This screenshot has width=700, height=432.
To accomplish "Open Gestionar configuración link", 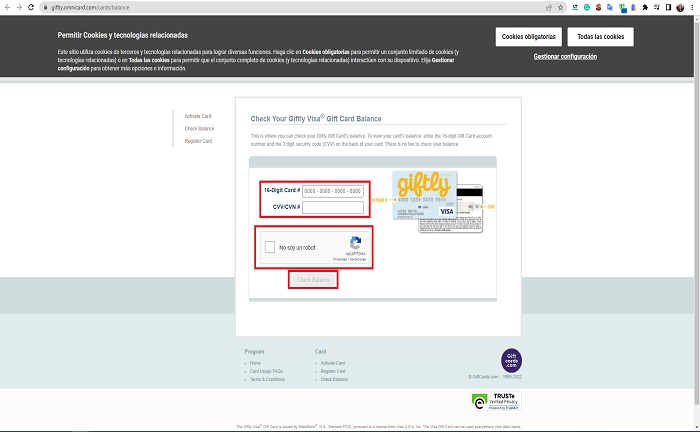I will pyautogui.click(x=565, y=56).
